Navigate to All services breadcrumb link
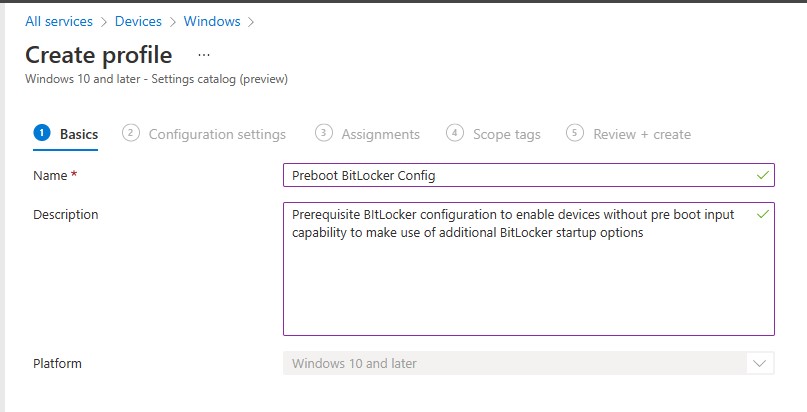Viewport: 807px width, 412px height. point(60,21)
